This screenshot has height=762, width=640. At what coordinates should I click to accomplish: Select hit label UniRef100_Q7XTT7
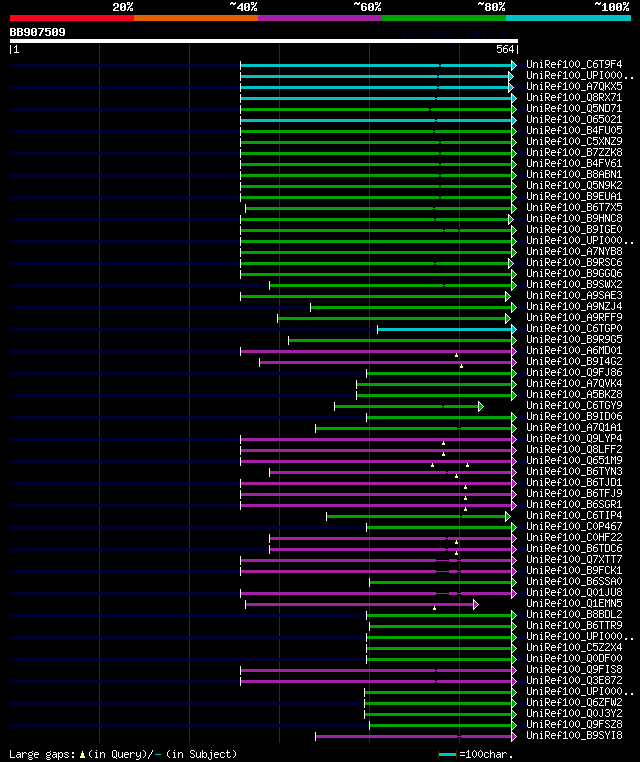point(574,559)
